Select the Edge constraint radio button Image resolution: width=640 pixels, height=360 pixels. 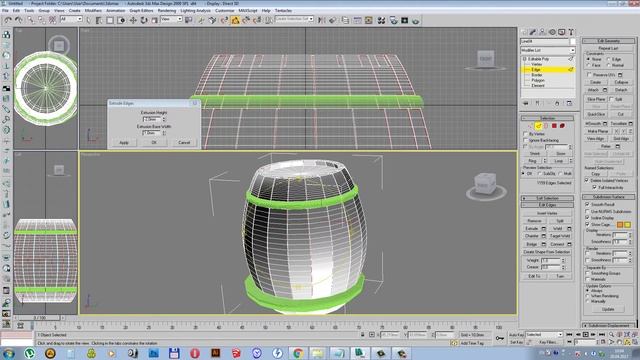click(x=609, y=59)
